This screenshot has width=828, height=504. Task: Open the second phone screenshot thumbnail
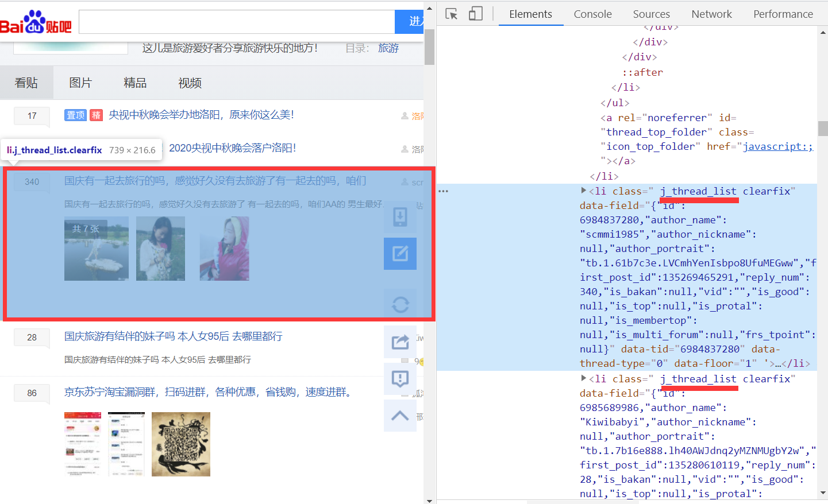click(126, 444)
